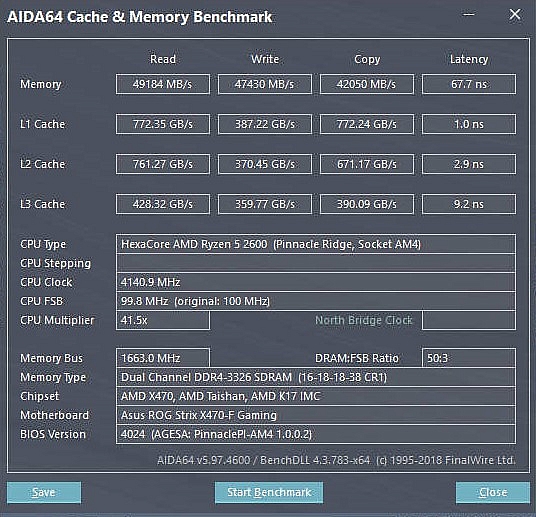Select Memory Read value 49184 MB/s

[x=163, y=84]
